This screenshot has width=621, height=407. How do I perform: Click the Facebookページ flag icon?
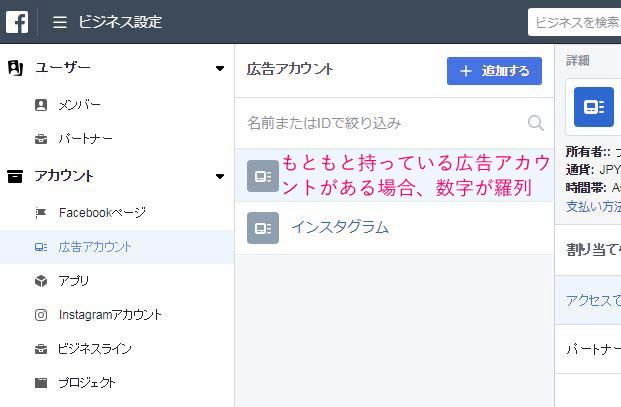[41, 213]
